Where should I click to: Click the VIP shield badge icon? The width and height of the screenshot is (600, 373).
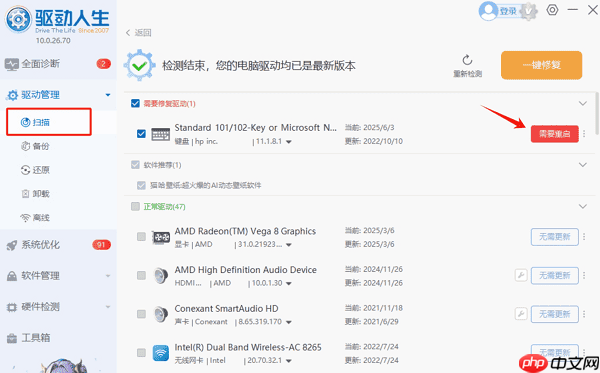point(529,11)
